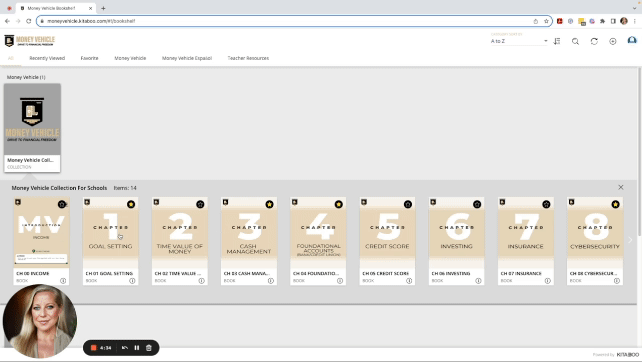The width and height of the screenshot is (642, 362).
Task: Open info for CH 08 Cybersecurity
Action: pyautogui.click(x=617, y=281)
